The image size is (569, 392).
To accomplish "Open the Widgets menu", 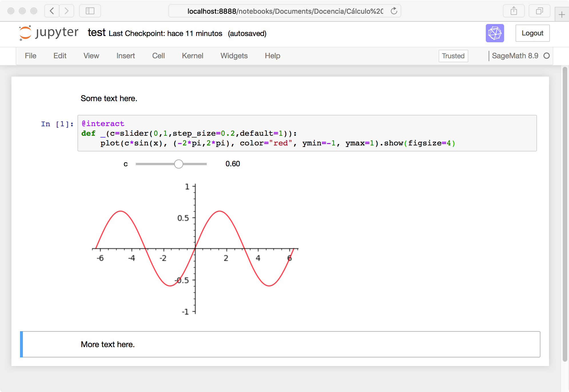I will pos(234,56).
